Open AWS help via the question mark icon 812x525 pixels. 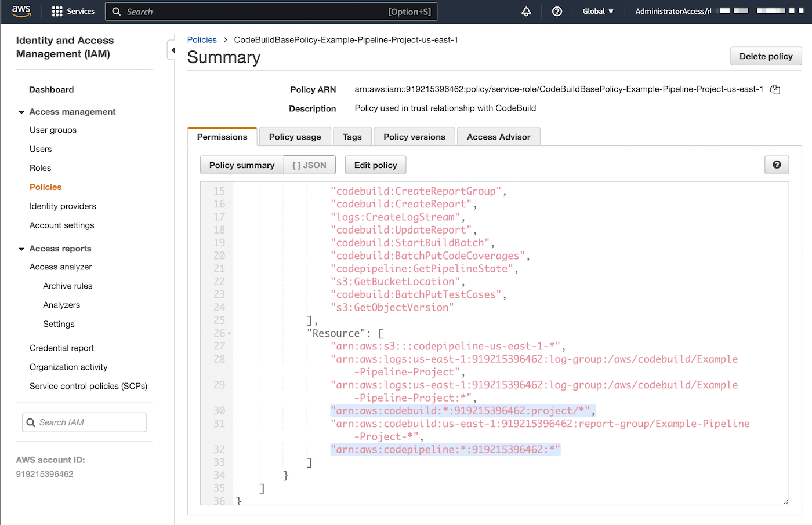tap(557, 10)
